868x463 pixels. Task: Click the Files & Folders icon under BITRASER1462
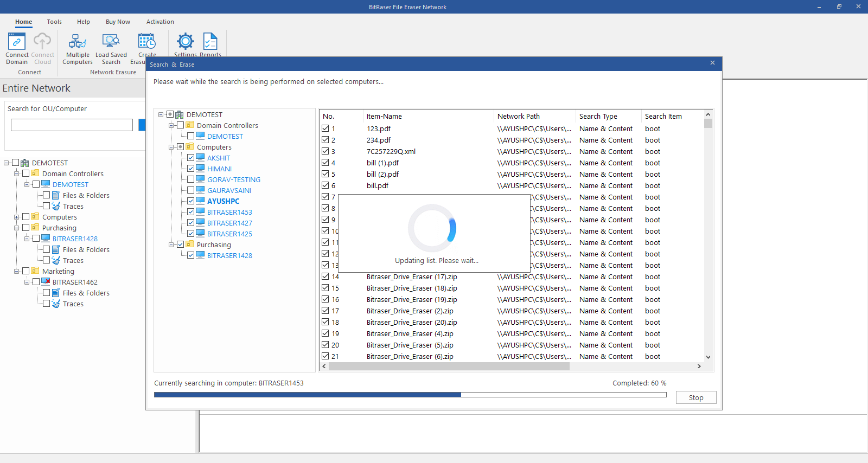pyautogui.click(x=56, y=293)
